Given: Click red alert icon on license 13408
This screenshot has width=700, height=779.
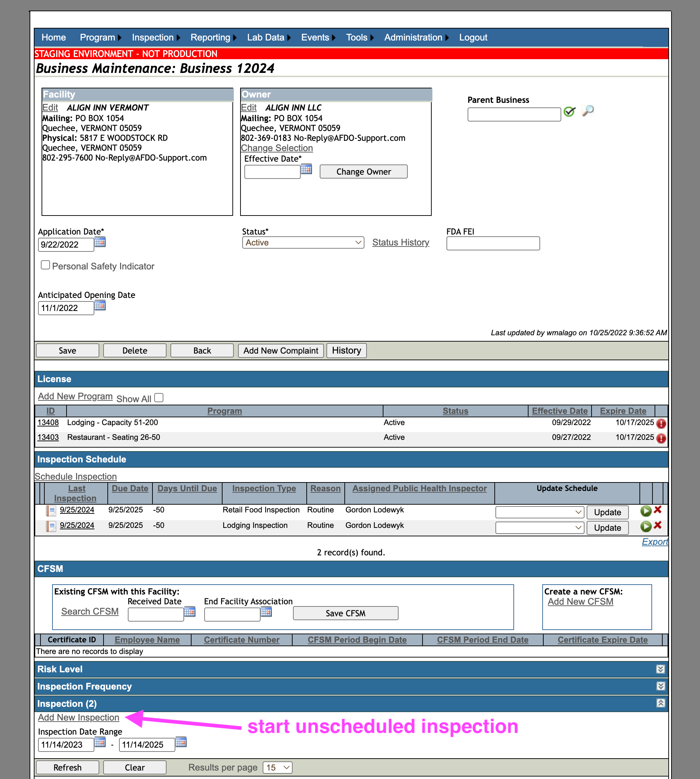Looking at the screenshot, I should tap(661, 423).
